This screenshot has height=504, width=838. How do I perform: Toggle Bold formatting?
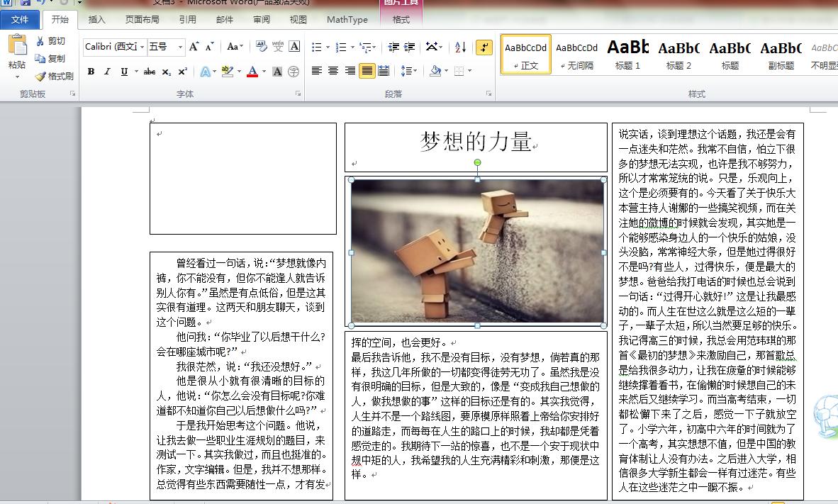[91, 71]
